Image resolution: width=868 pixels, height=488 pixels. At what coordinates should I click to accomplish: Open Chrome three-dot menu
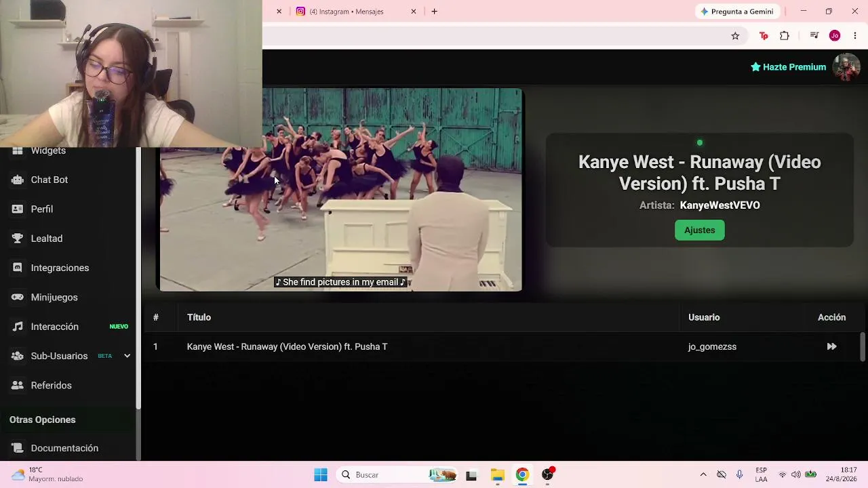click(855, 36)
